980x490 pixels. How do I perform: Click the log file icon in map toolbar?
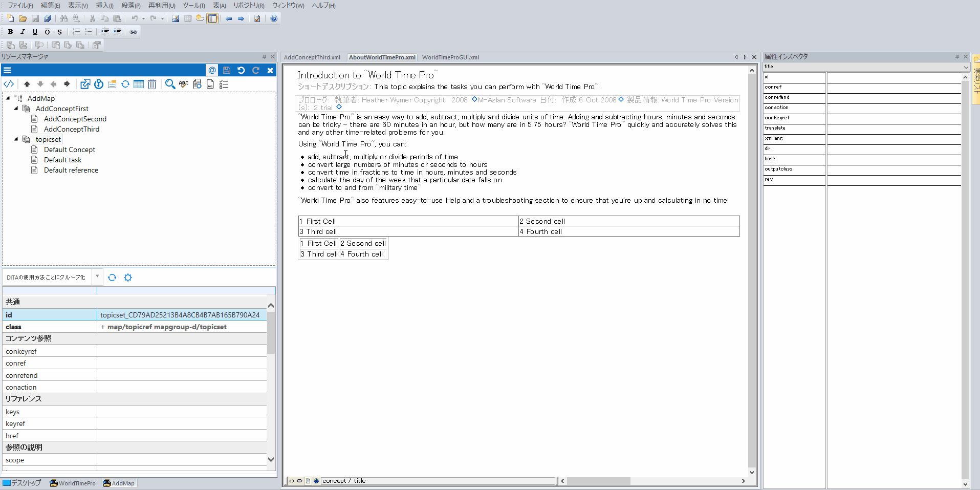[210, 84]
